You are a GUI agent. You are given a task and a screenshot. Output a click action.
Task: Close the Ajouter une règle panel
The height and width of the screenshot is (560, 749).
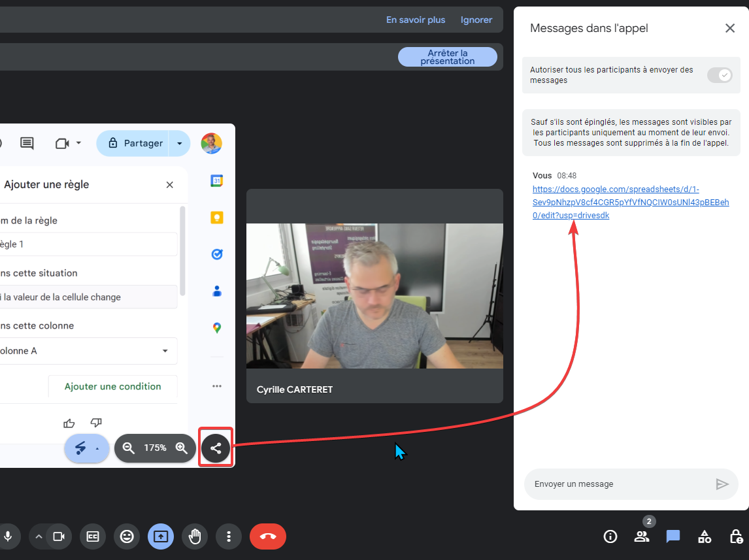169,185
